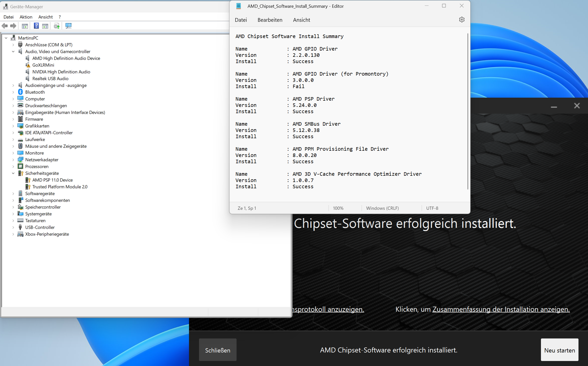The height and width of the screenshot is (366, 588).
Task: Collapse the Sicherheitsgeräte category
Action: point(13,173)
